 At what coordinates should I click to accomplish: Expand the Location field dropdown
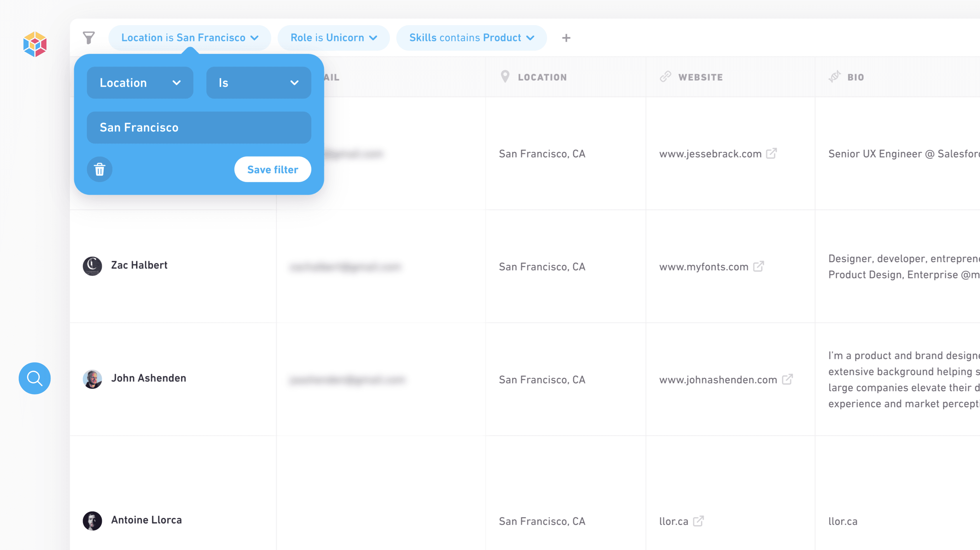[x=140, y=83]
